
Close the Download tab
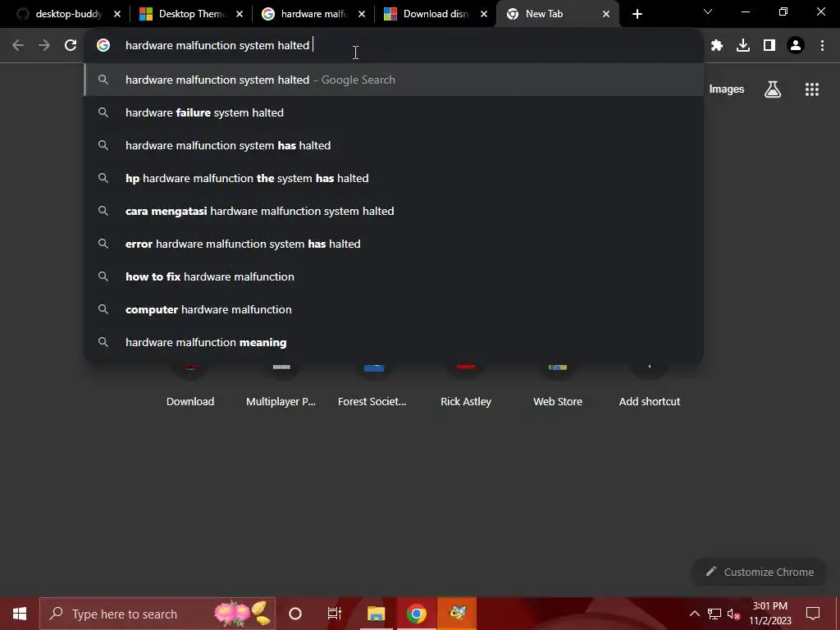(x=484, y=14)
